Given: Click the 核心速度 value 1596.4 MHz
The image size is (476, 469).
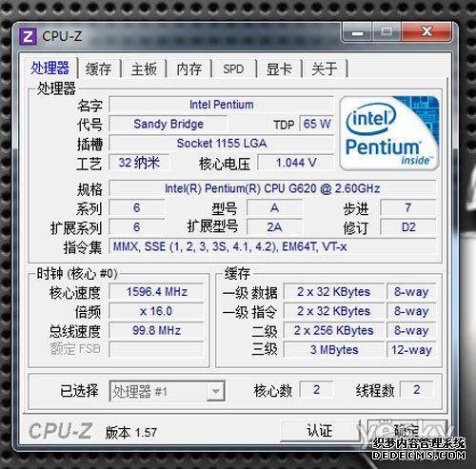Looking at the screenshot, I should click(156, 292).
